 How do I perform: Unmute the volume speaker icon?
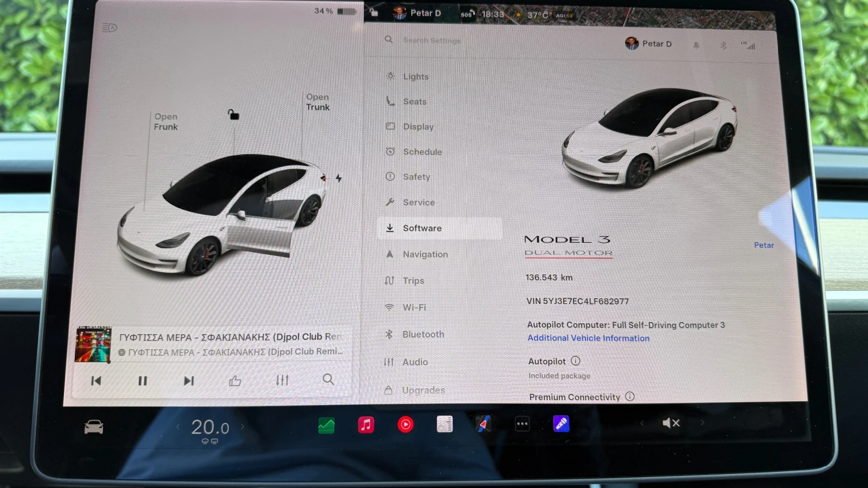pos(671,423)
